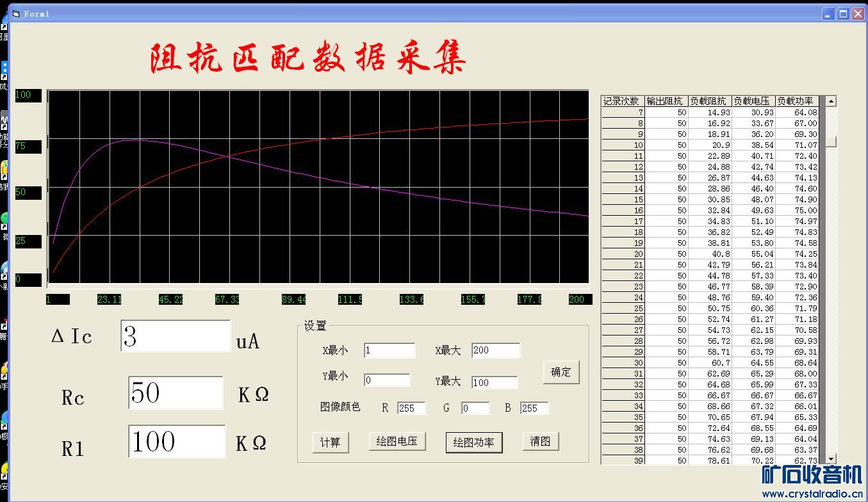868x502 pixels.
Task: Click the 负载功率 column header
Action: pos(797,101)
